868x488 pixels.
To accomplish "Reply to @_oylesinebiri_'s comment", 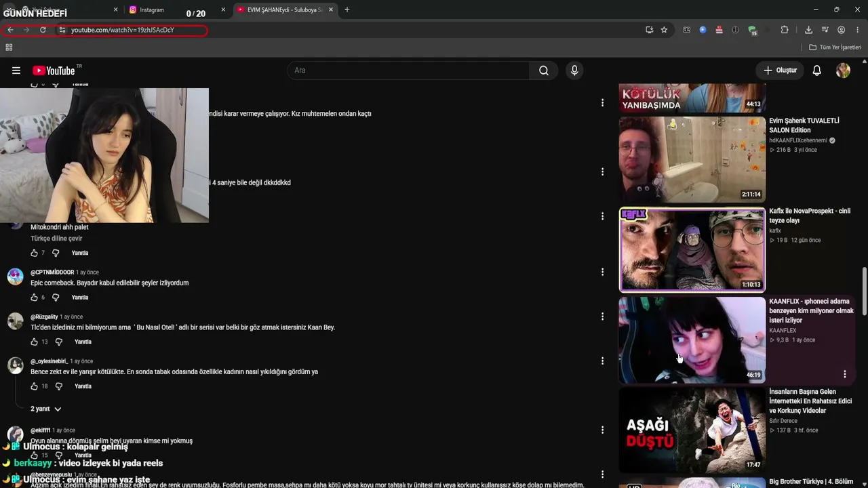I will point(83,386).
